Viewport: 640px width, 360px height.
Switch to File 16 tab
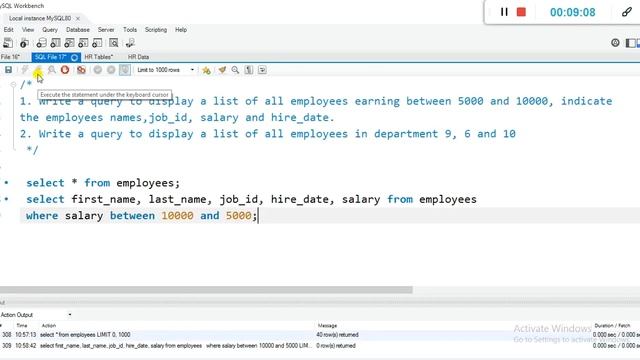click(x=10, y=57)
